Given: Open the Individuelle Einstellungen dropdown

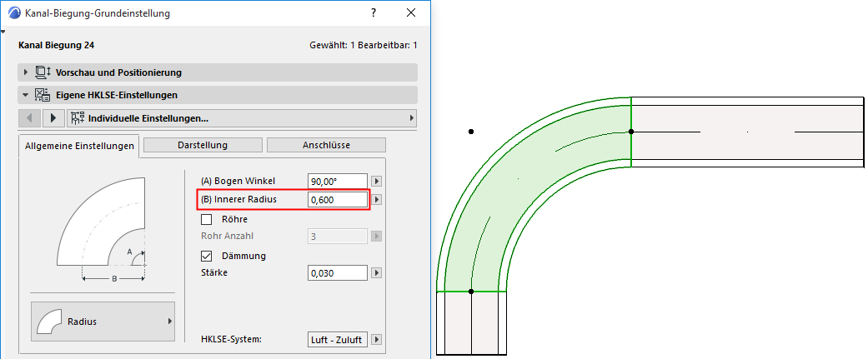Looking at the screenshot, I should (x=242, y=117).
